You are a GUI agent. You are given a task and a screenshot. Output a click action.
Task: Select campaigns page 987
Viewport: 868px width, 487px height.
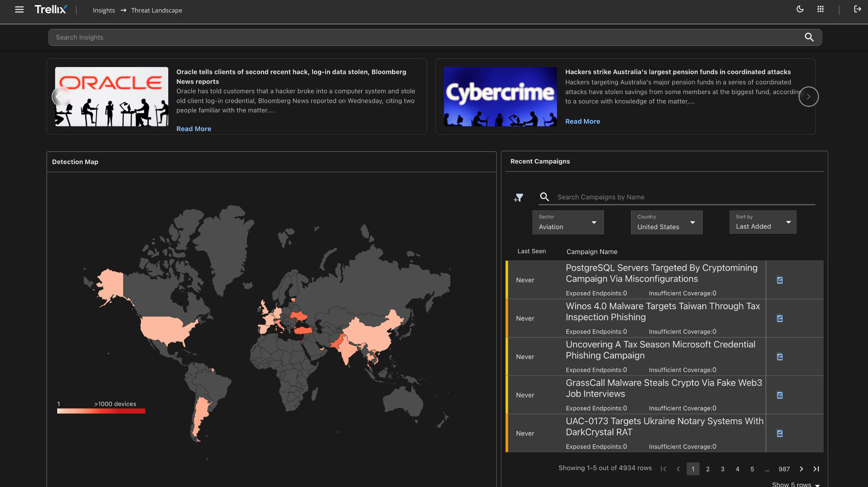click(x=784, y=469)
